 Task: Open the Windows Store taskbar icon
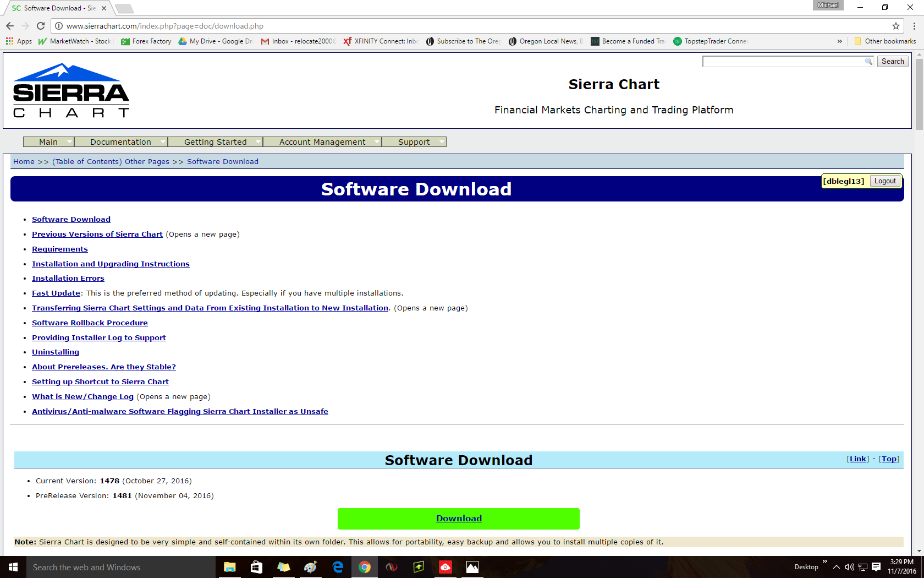click(256, 567)
